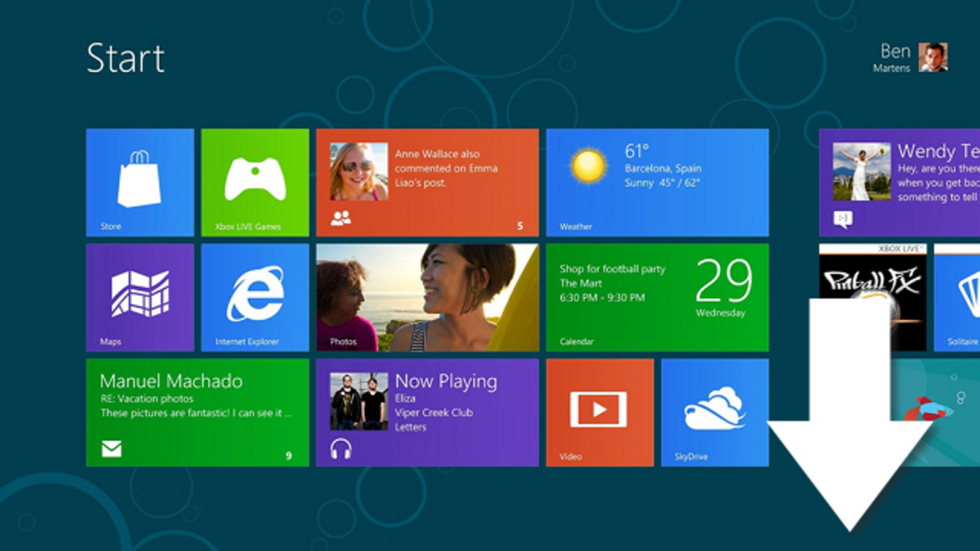Click the band album art thumbnail

(x=359, y=402)
